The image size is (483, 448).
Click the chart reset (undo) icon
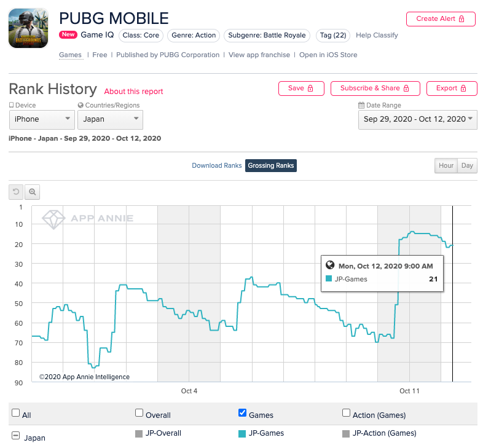tap(17, 192)
